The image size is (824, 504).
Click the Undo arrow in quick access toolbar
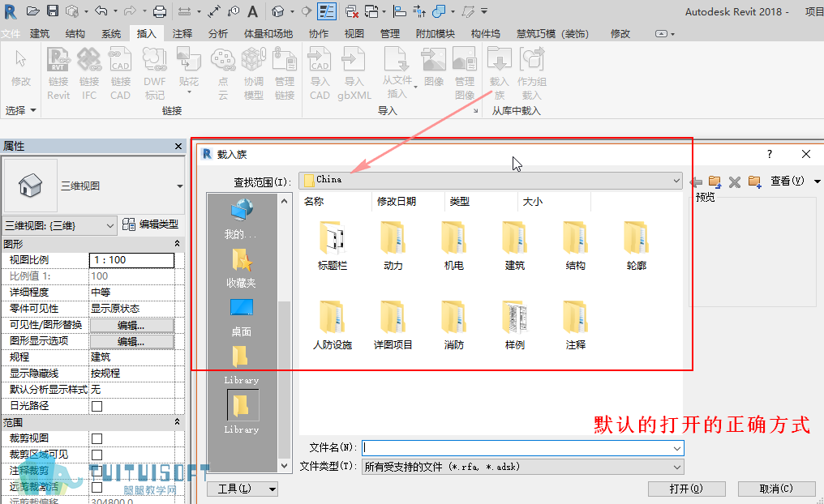(101, 11)
